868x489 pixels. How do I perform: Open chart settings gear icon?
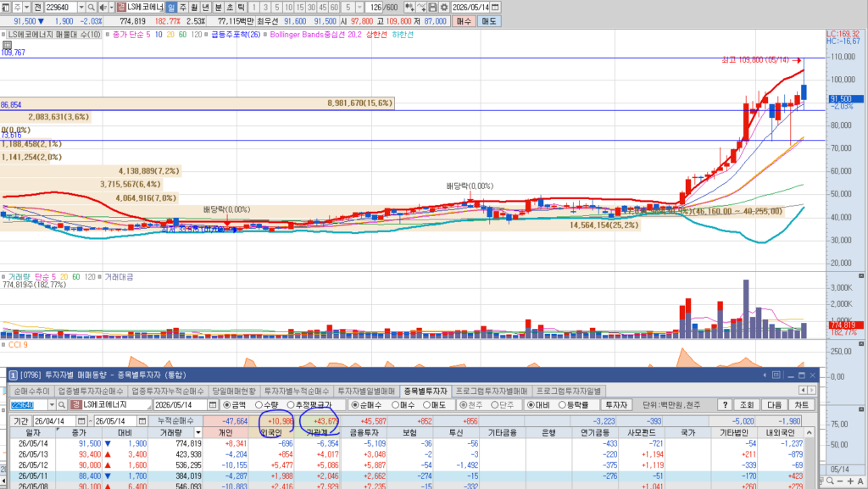pos(444,7)
